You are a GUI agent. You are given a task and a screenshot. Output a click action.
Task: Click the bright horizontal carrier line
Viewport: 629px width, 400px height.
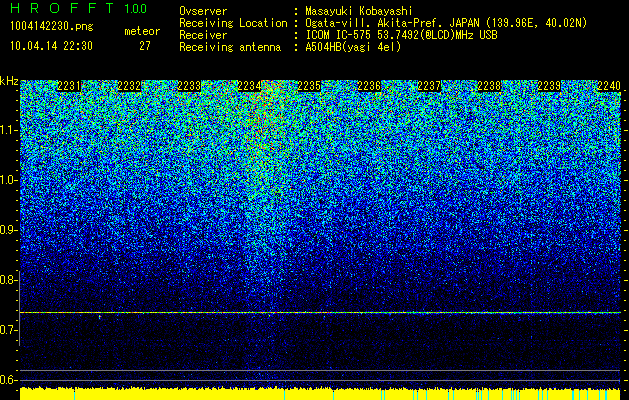point(320,312)
